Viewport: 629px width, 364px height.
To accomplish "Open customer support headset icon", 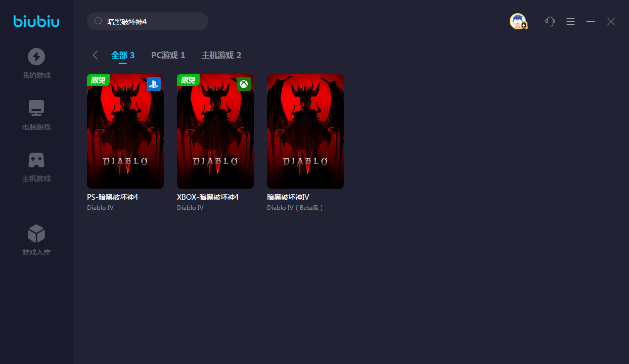I will pyautogui.click(x=550, y=21).
